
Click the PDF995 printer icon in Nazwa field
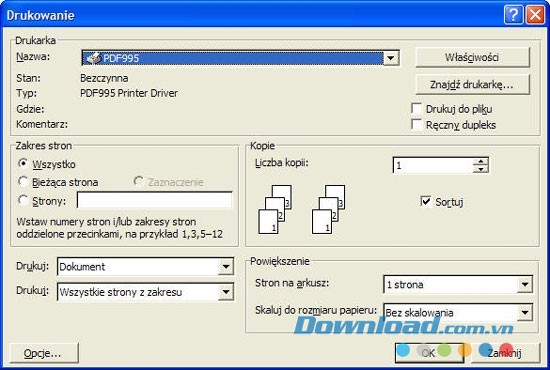94,58
